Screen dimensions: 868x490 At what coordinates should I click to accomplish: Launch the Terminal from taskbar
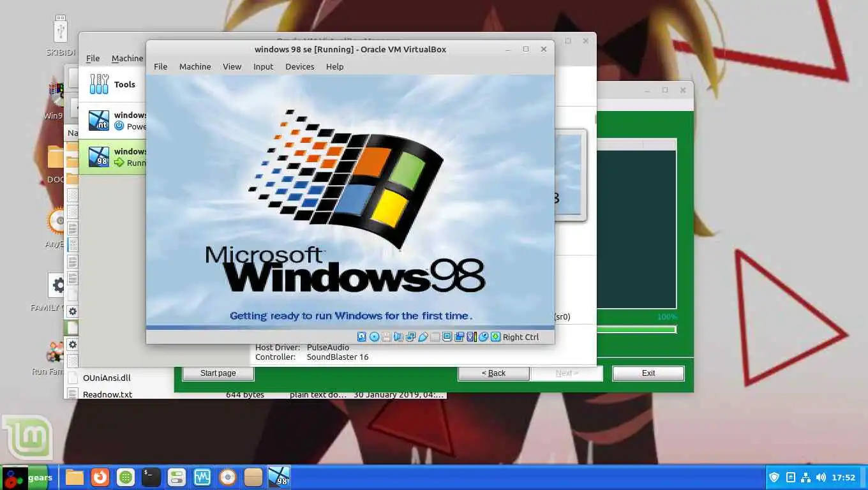pos(151,477)
